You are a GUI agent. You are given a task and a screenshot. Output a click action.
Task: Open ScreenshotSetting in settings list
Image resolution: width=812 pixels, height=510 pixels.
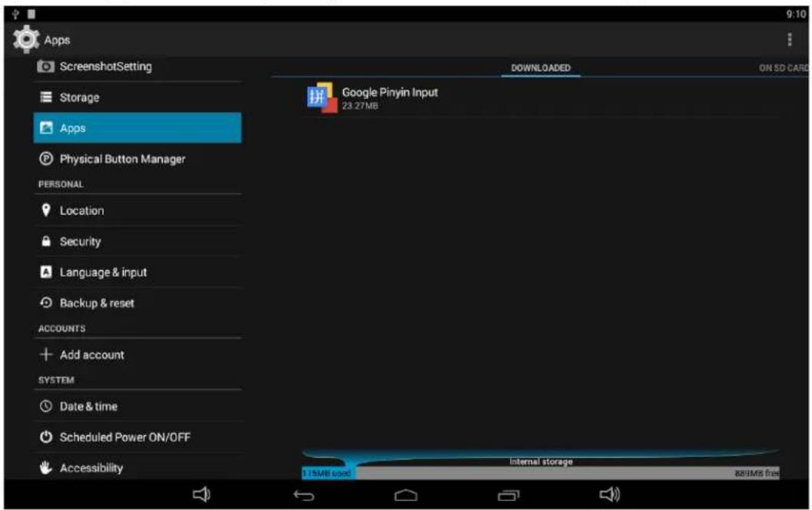[x=138, y=66]
